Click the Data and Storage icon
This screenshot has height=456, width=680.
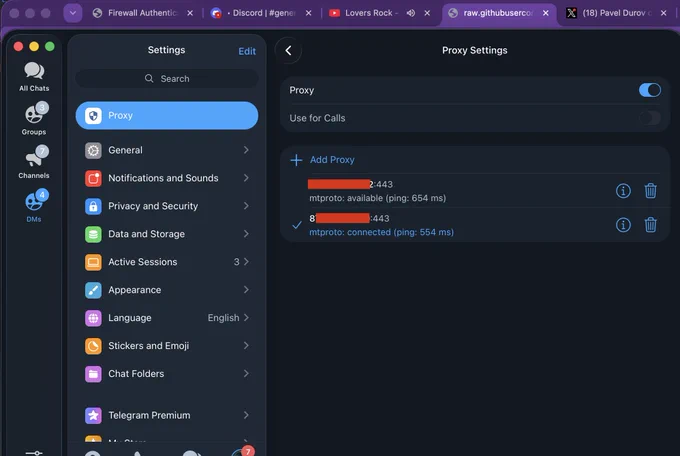coord(93,234)
